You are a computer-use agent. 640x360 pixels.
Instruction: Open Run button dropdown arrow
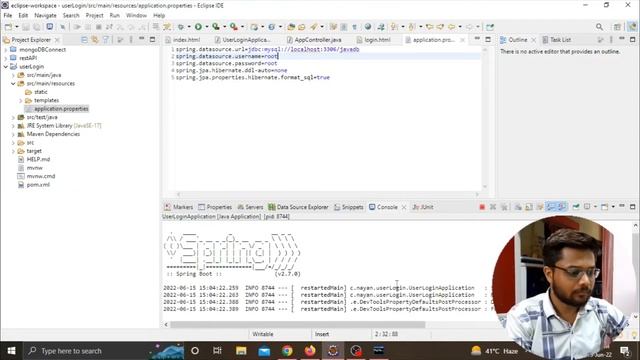(207, 27)
